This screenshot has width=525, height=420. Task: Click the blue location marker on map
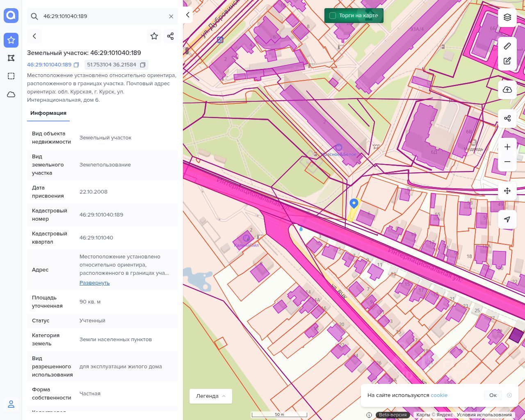point(354,204)
